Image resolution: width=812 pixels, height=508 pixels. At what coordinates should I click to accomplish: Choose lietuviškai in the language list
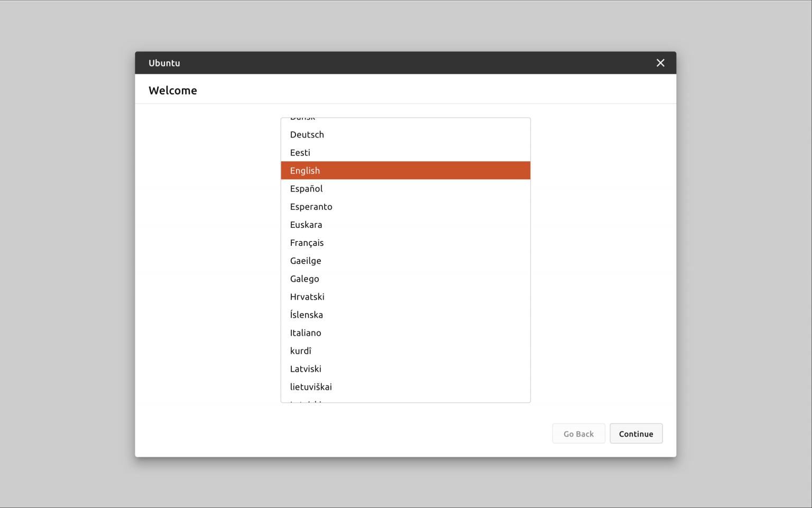coord(405,386)
